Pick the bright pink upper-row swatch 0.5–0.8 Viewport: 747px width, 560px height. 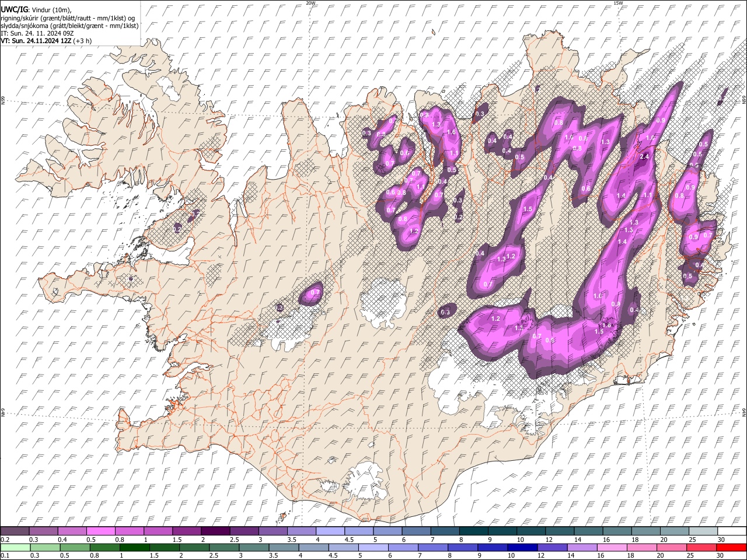(x=100, y=531)
